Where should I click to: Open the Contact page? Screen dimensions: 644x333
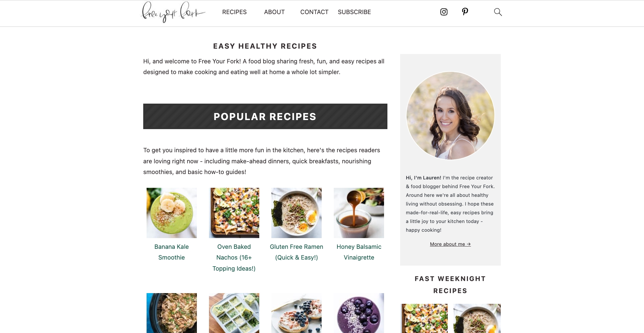(x=314, y=12)
